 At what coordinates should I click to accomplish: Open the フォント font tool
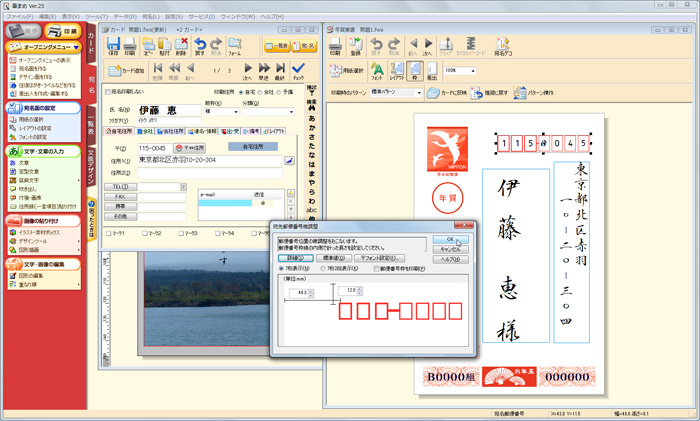(377, 72)
